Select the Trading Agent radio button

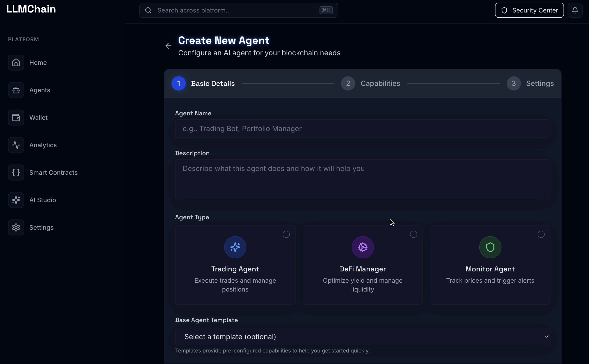(x=286, y=234)
